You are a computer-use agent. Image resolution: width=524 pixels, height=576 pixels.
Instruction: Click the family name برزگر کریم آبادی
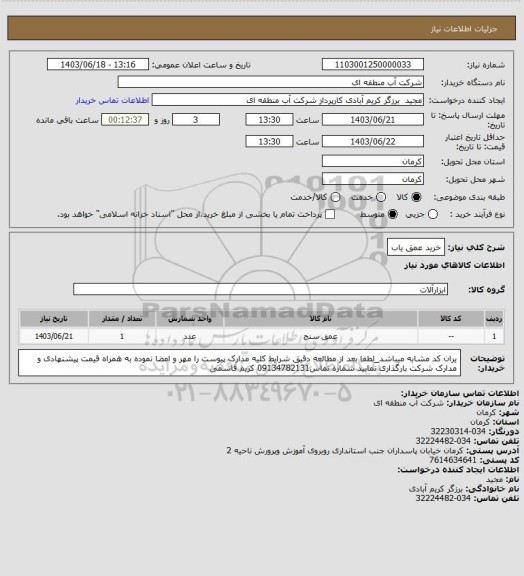(x=436, y=489)
